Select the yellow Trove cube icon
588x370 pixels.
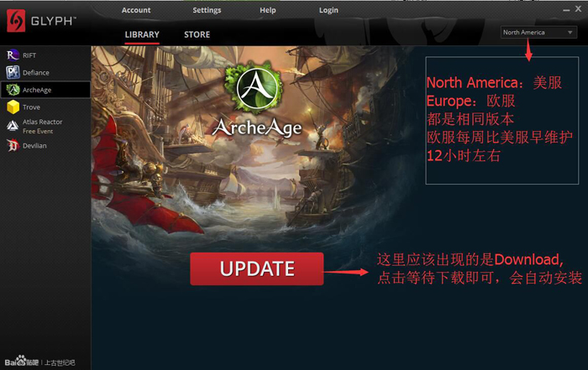coord(13,107)
